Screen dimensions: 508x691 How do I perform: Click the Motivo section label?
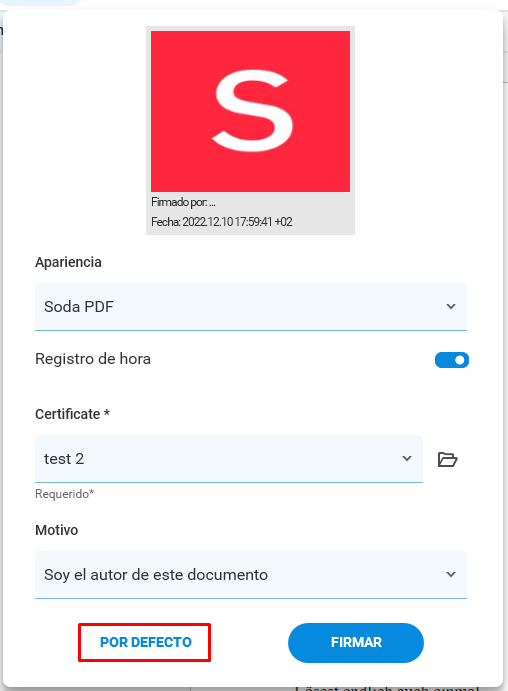(56, 530)
